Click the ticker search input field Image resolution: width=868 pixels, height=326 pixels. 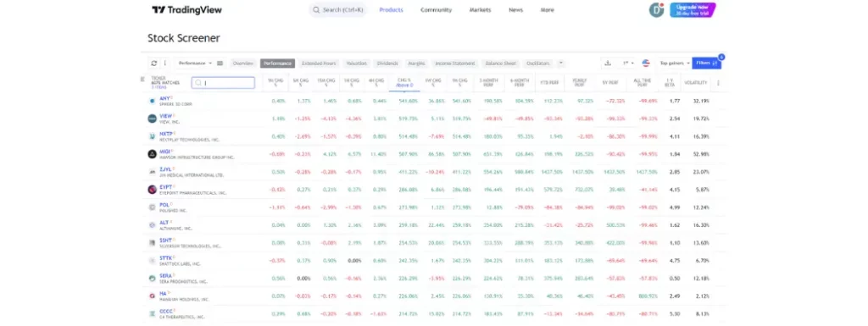[x=223, y=83]
